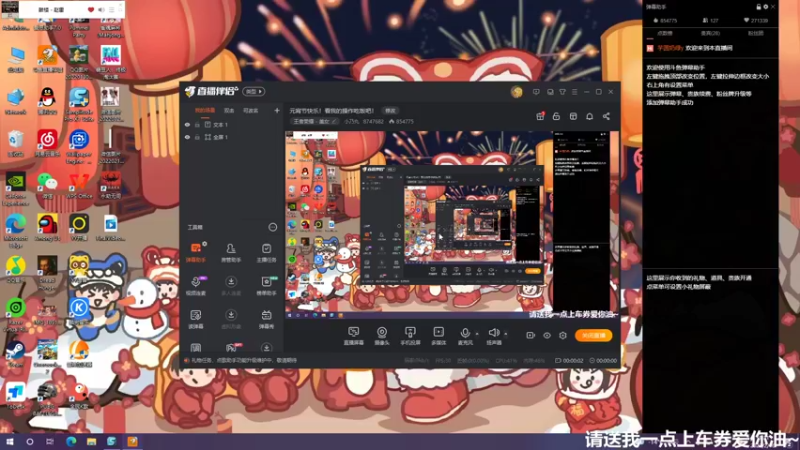800x450 pixels.
Task: Open volume in the mini music player
Action: click(x=101, y=9)
